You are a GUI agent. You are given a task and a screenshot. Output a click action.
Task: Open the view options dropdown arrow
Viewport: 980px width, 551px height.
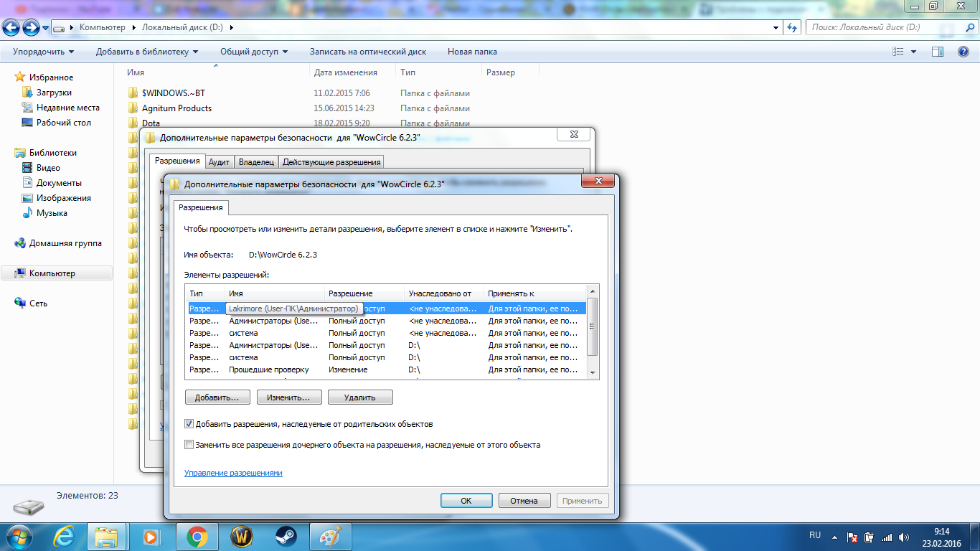point(913,52)
